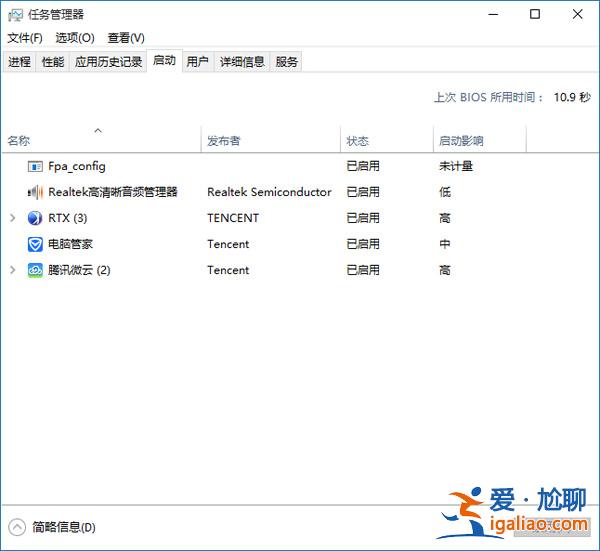
Task: Click 已启用 status in Realtek row
Action: pyautogui.click(x=363, y=192)
